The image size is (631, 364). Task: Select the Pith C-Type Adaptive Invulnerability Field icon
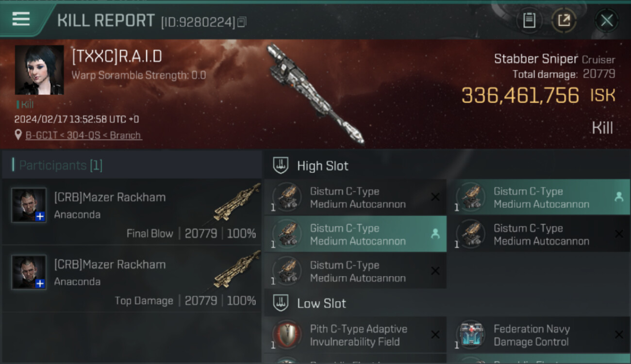pos(287,335)
